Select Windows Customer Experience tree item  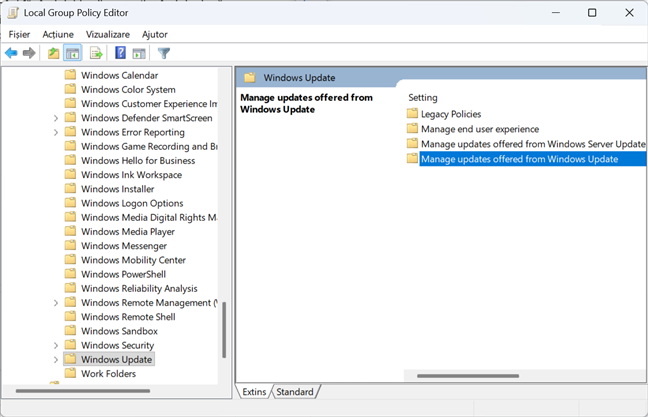tap(149, 104)
